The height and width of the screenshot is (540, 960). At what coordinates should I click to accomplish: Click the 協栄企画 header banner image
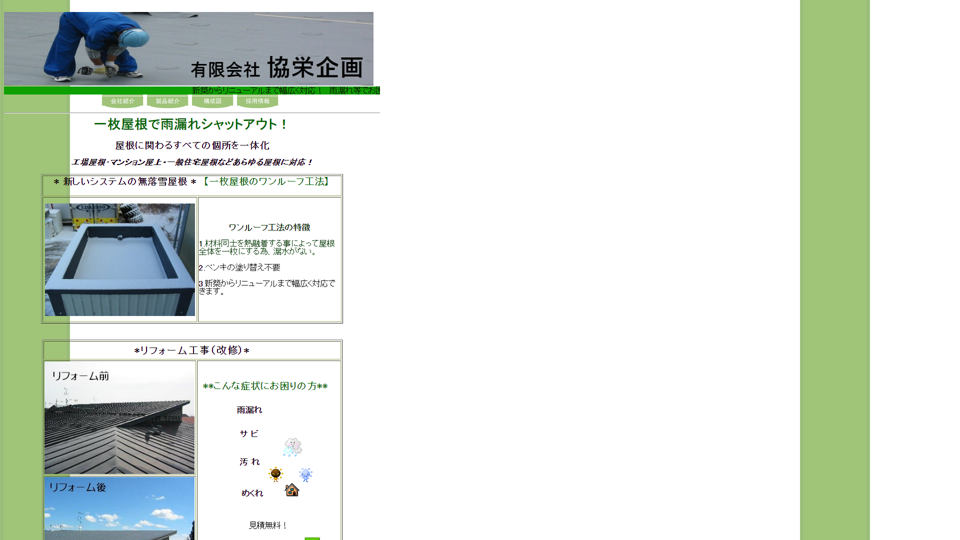(189, 49)
